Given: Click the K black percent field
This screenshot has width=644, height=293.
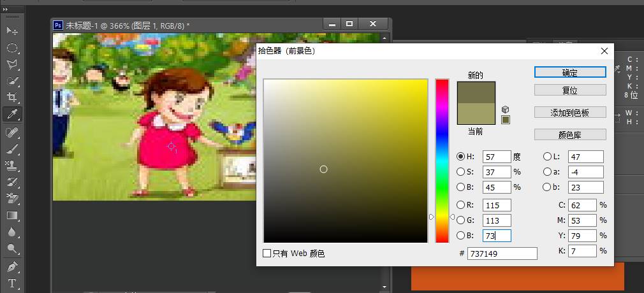Looking at the screenshot, I should [582, 251].
